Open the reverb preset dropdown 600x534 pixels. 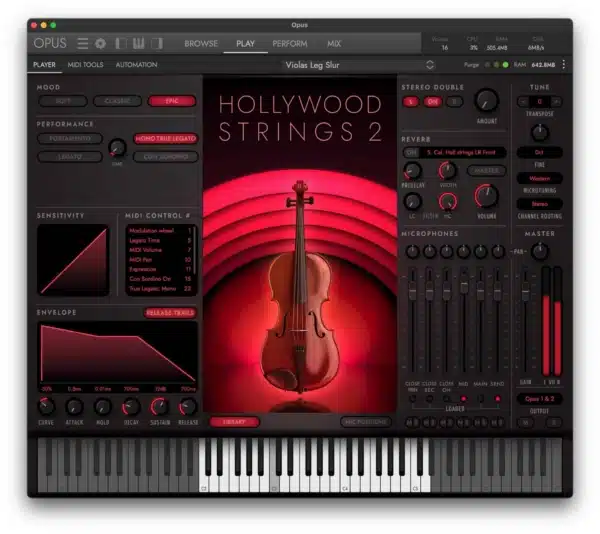[x=461, y=152]
